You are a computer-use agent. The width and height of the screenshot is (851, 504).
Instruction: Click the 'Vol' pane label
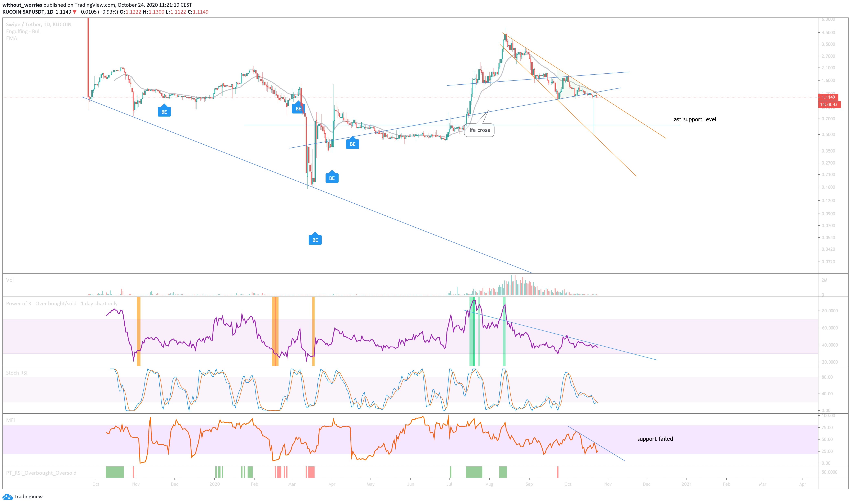point(10,280)
